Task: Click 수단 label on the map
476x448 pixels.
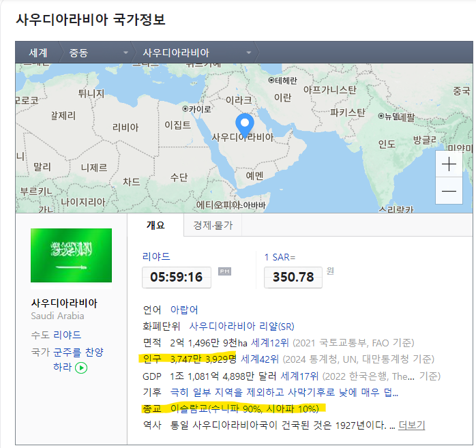Action: pos(179,177)
